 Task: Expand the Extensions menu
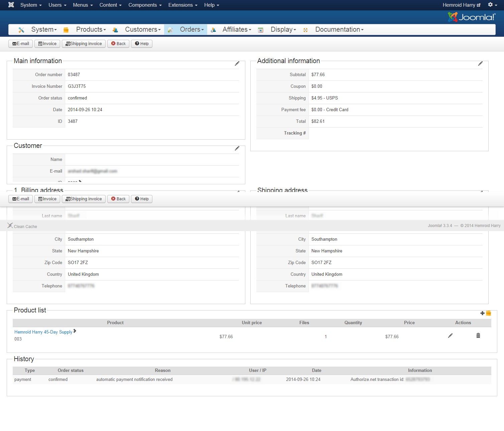coord(183,5)
